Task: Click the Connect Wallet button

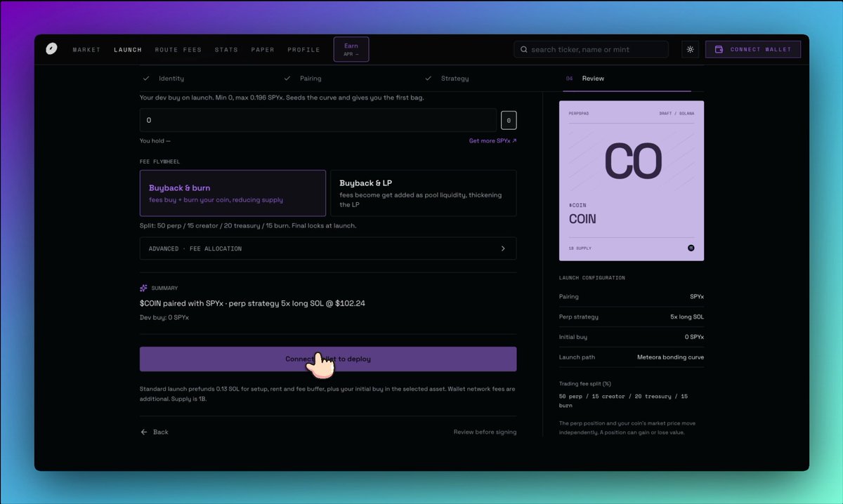Action: point(753,49)
